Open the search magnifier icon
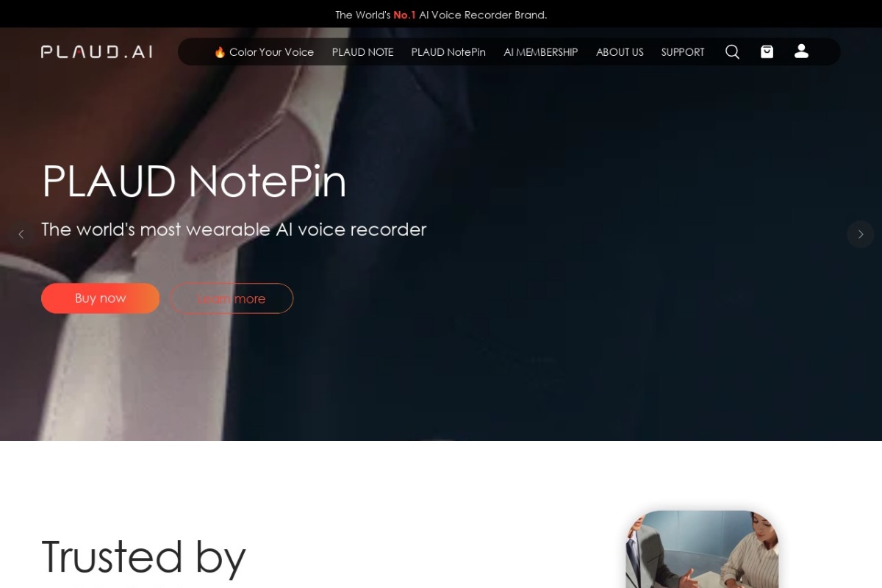The image size is (882, 588). point(732,51)
